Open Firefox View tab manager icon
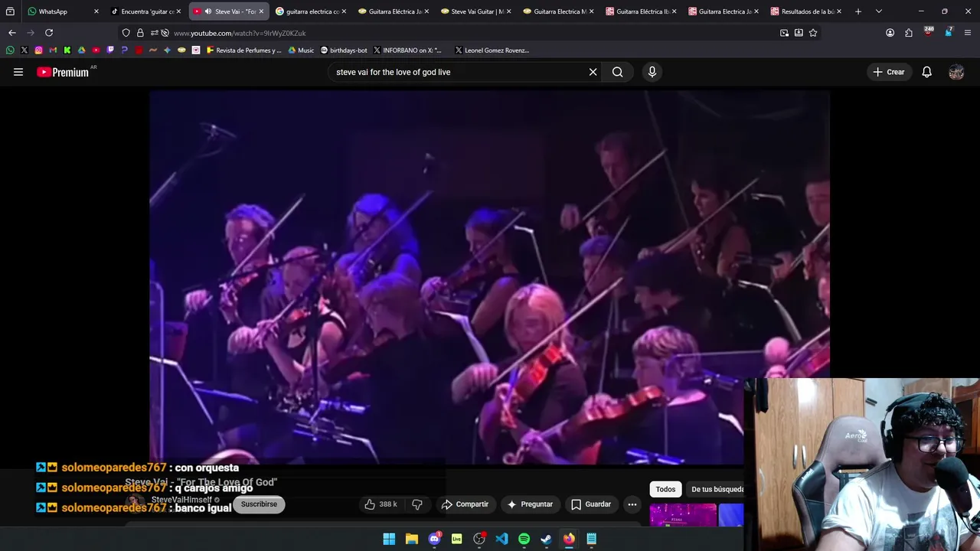980x551 pixels. tap(10, 11)
